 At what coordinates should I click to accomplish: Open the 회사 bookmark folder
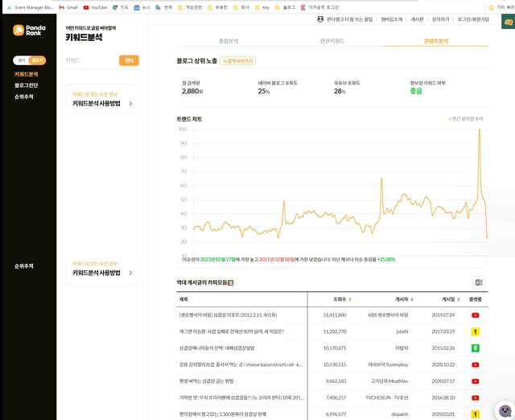click(x=241, y=7)
